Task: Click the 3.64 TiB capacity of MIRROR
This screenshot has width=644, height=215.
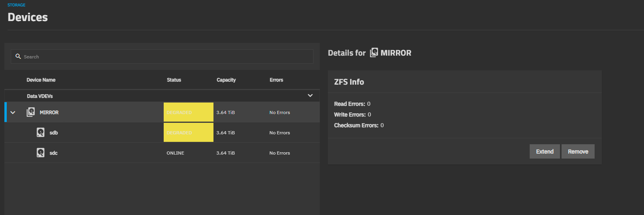Action: [x=225, y=112]
